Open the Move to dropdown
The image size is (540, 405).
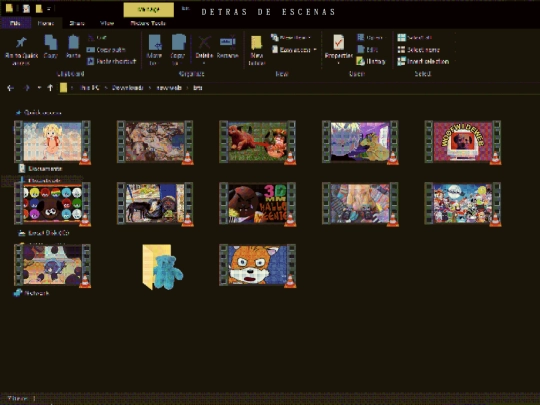[x=154, y=50]
